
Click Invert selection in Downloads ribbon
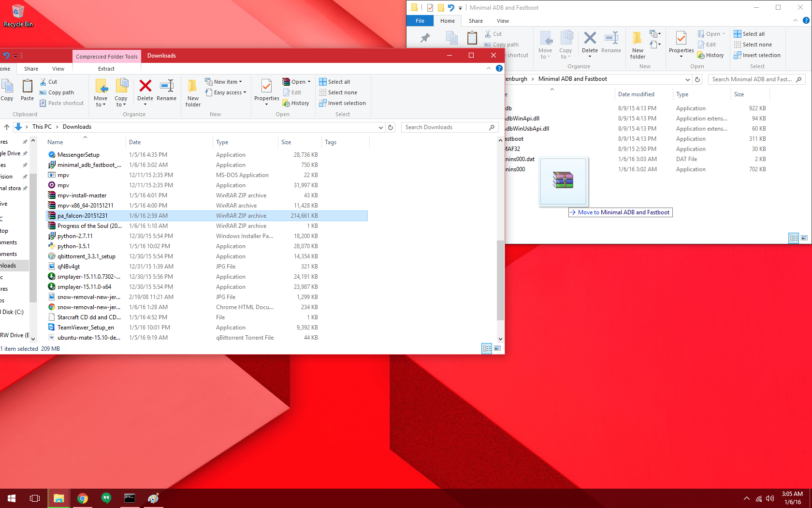(x=342, y=103)
